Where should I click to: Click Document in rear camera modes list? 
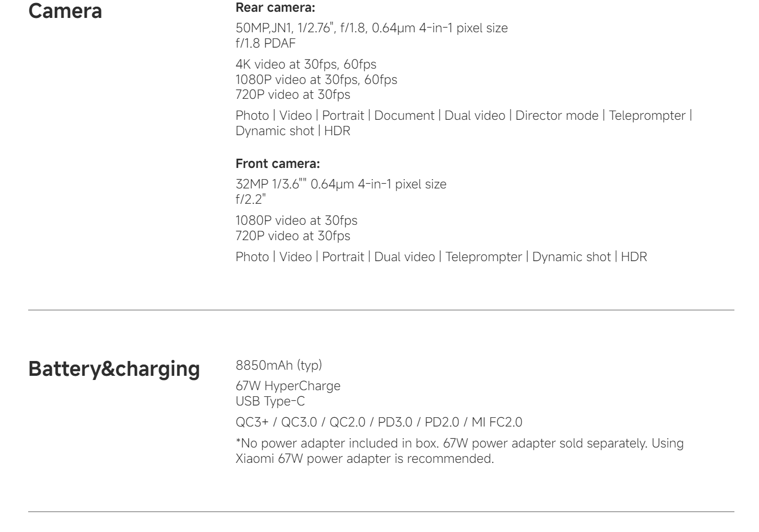[x=404, y=116]
